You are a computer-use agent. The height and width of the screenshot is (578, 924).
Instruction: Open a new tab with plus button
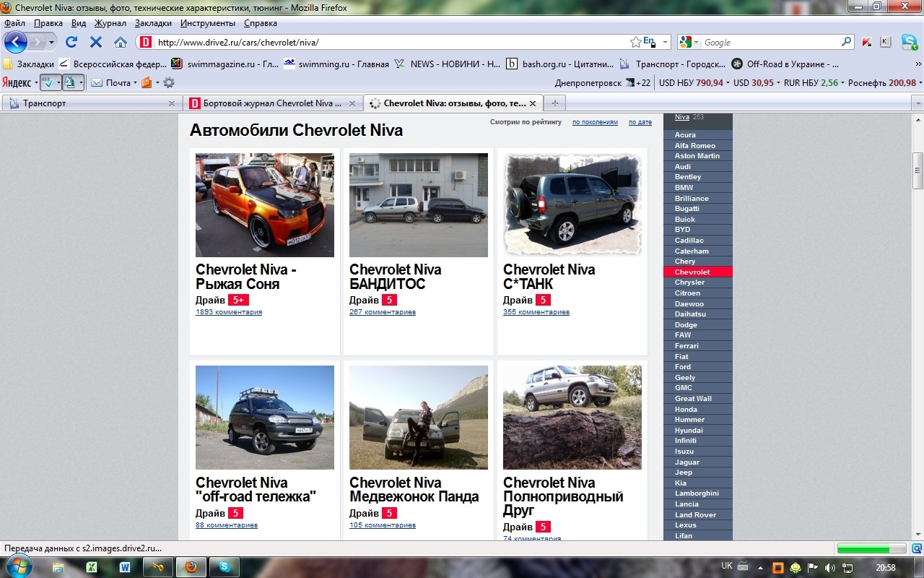(x=554, y=103)
